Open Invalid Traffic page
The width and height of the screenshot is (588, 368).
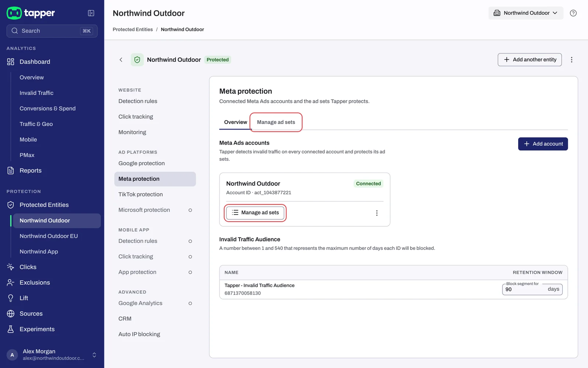(x=36, y=93)
